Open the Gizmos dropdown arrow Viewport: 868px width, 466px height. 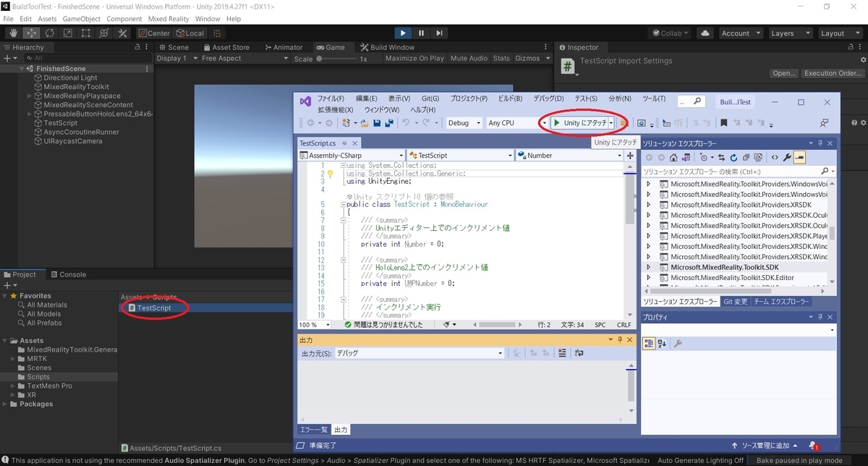coord(547,59)
